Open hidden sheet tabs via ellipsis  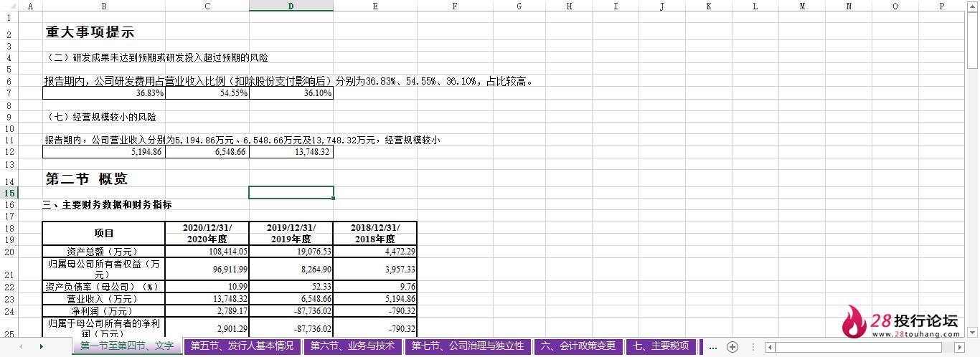713,346
